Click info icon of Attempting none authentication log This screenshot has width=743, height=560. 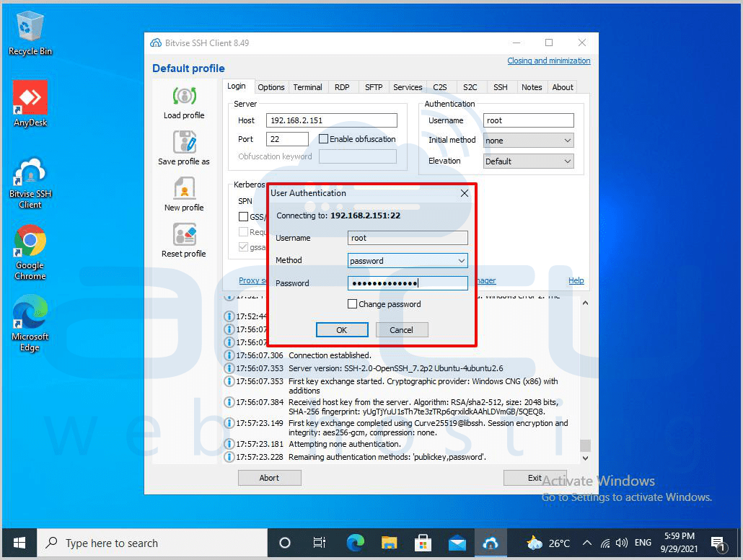pyautogui.click(x=229, y=444)
